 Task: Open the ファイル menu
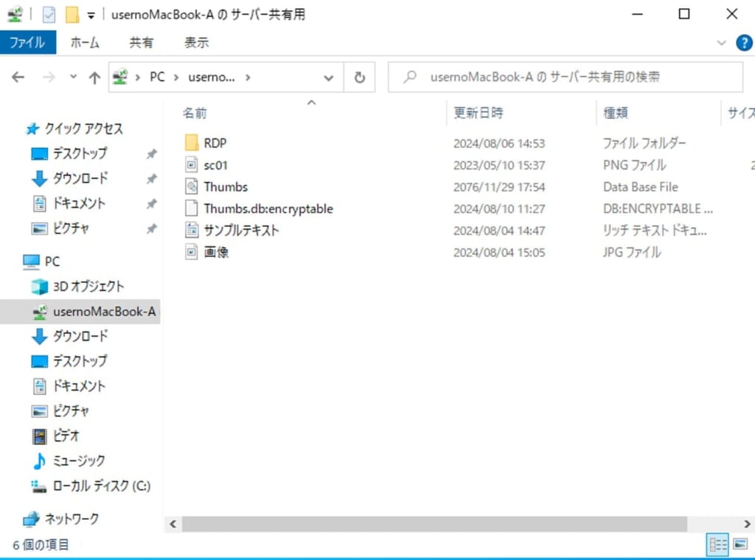[x=29, y=43]
